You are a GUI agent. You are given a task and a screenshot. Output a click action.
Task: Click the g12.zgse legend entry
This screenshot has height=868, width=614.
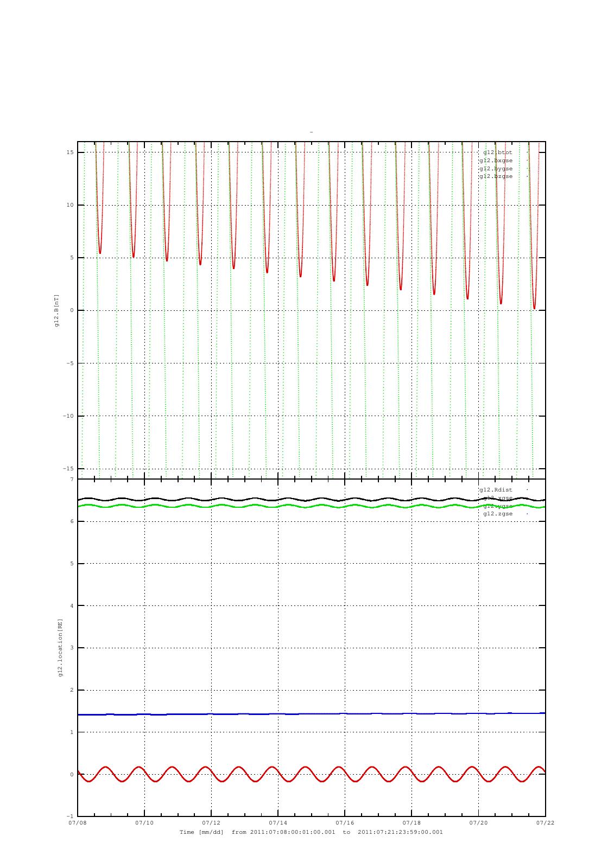[x=497, y=514]
